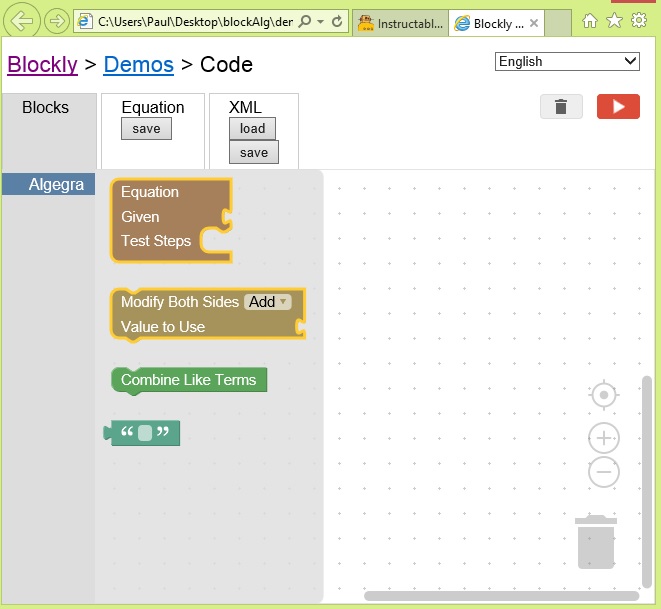Pick the Combine Like Terms block

189,380
